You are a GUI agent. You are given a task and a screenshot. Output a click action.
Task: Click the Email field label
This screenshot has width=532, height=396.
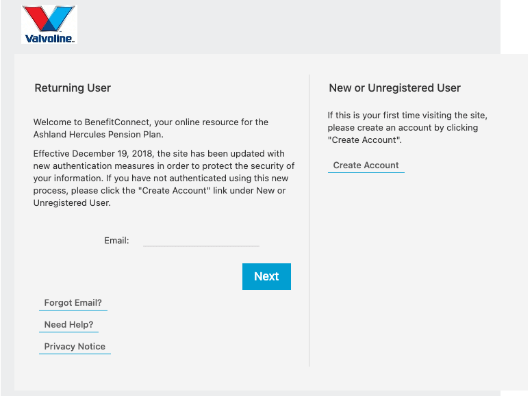116,241
